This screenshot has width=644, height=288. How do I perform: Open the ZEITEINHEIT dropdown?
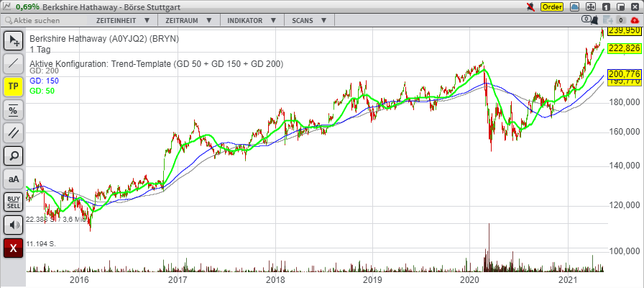point(124,20)
